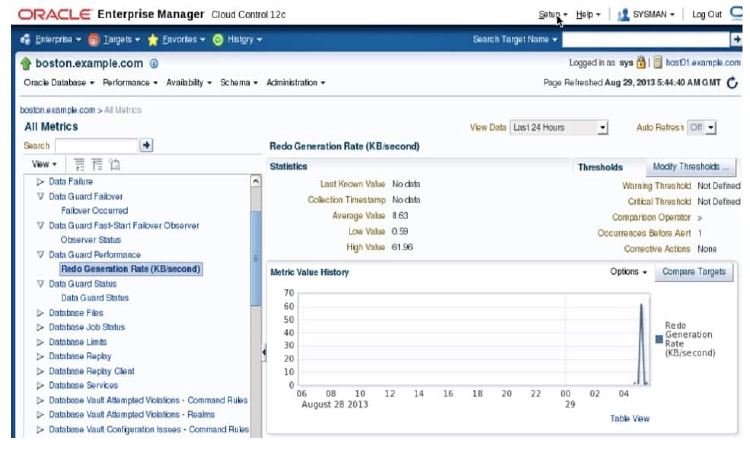The height and width of the screenshot is (449, 750).
Task: Click the host01.example.com link
Action: coord(703,63)
